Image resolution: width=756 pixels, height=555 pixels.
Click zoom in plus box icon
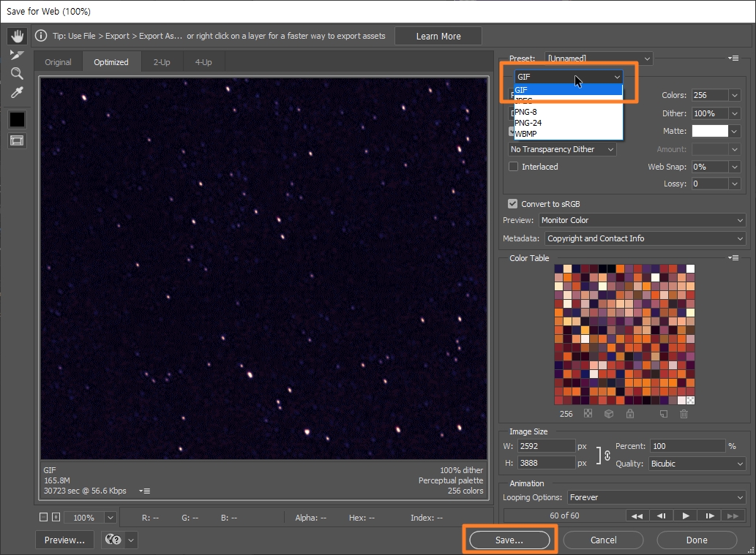[x=56, y=517]
